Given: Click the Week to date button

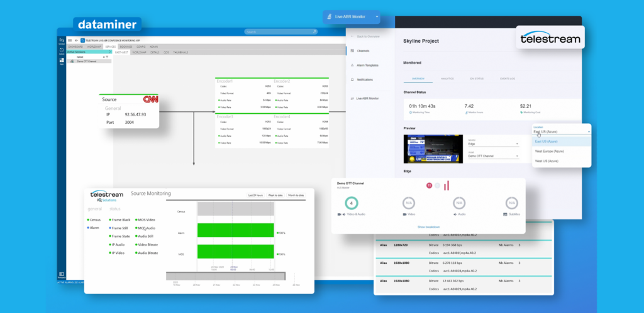Looking at the screenshot, I should pyautogui.click(x=275, y=195).
